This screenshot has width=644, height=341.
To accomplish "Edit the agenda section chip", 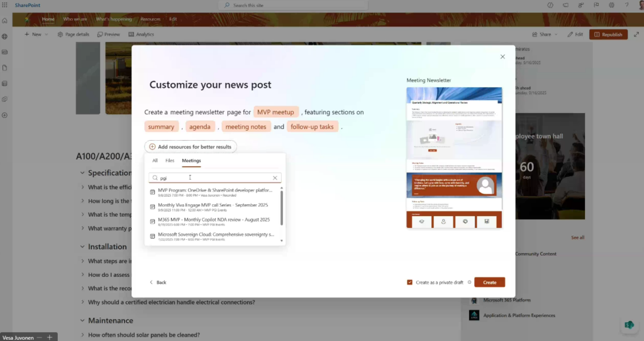I will pyautogui.click(x=200, y=127).
